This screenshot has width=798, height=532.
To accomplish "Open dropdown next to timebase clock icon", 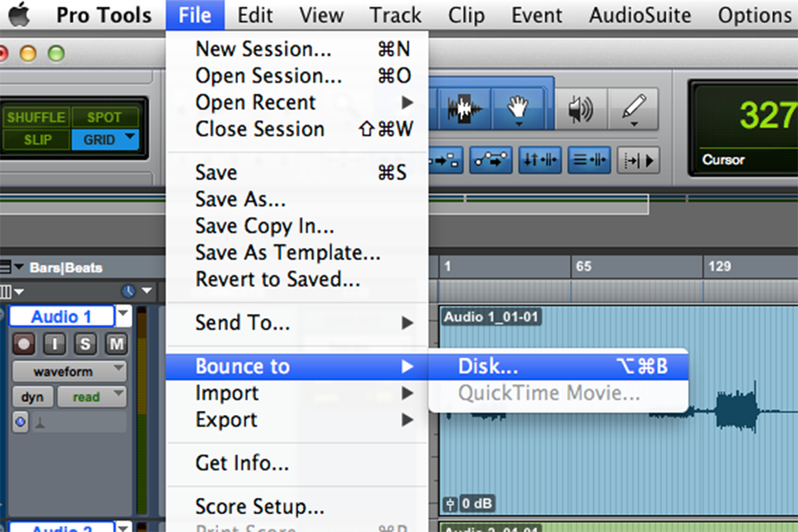I will point(147,291).
